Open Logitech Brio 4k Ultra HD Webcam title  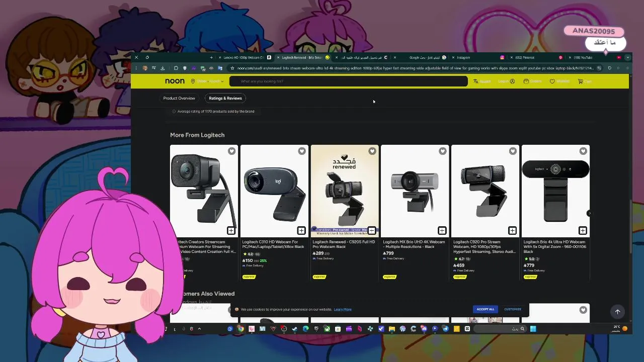click(x=555, y=247)
